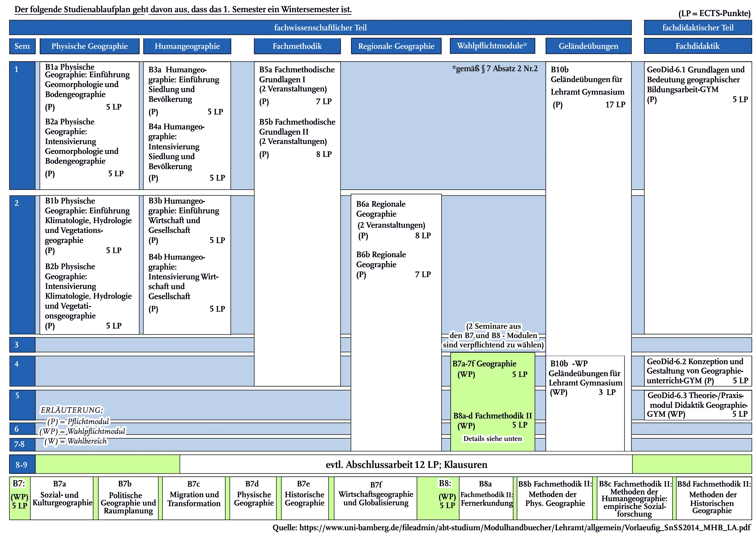Click the B8a Fachmethodik II: Fernerkundung cell
Image resolution: width=756 pixels, height=535 pixels.
click(x=486, y=498)
